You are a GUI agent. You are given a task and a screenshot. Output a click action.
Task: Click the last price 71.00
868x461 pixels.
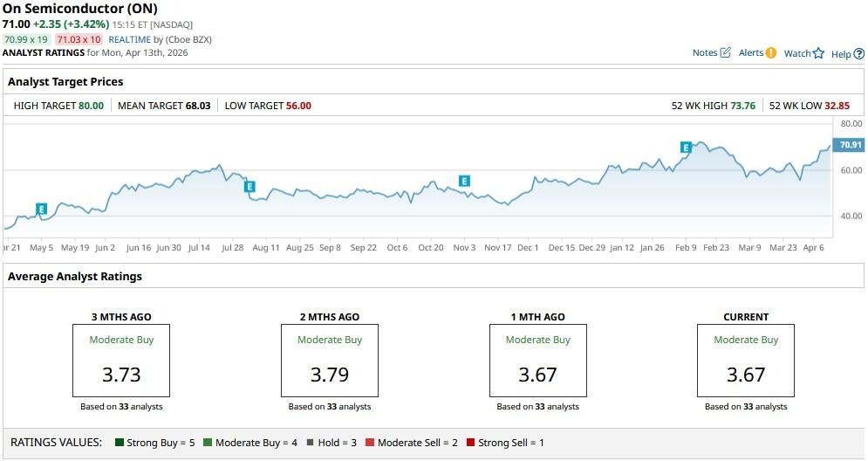coord(16,24)
